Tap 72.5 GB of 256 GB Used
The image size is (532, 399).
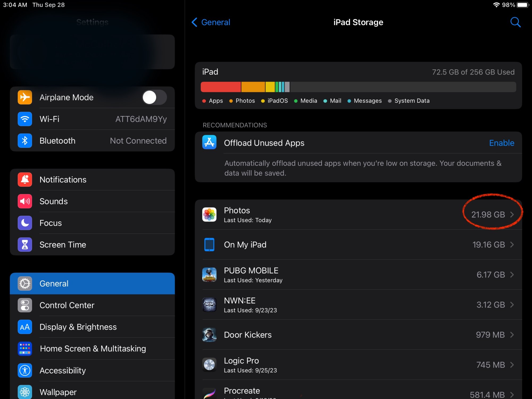pos(473,72)
